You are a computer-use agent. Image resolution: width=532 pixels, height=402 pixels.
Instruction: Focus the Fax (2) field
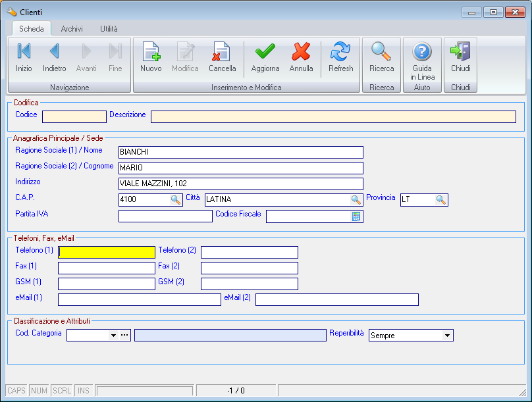(x=250, y=268)
